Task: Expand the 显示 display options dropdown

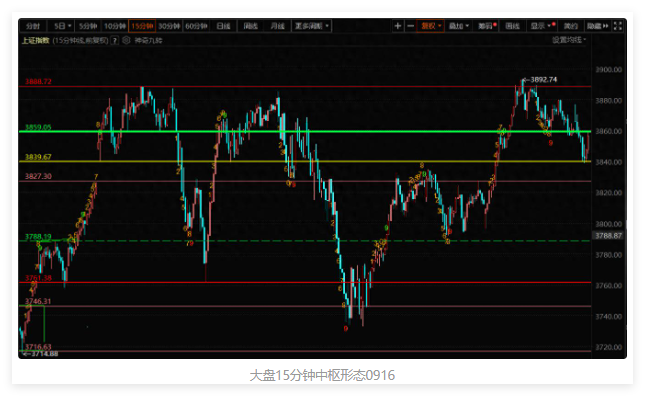Action: pos(542,26)
